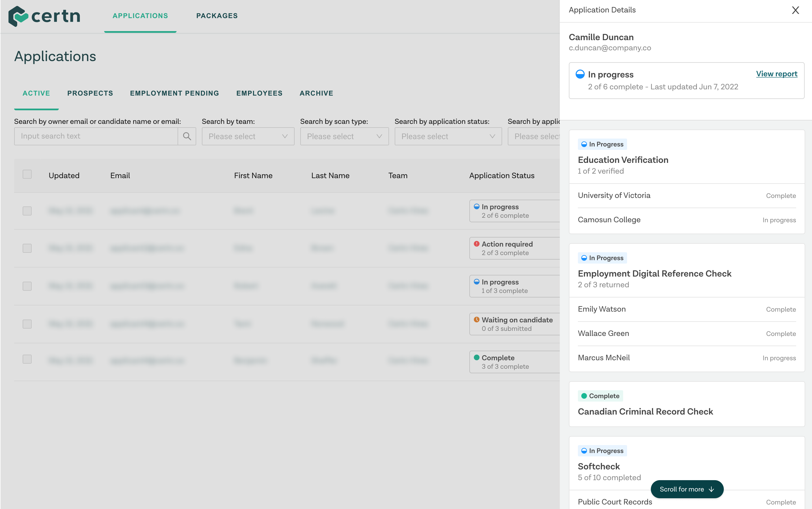This screenshot has width=812, height=509.
Task: Click the In progress icon on the 2 of 6 complete table row
Action: [x=476, y=206]
